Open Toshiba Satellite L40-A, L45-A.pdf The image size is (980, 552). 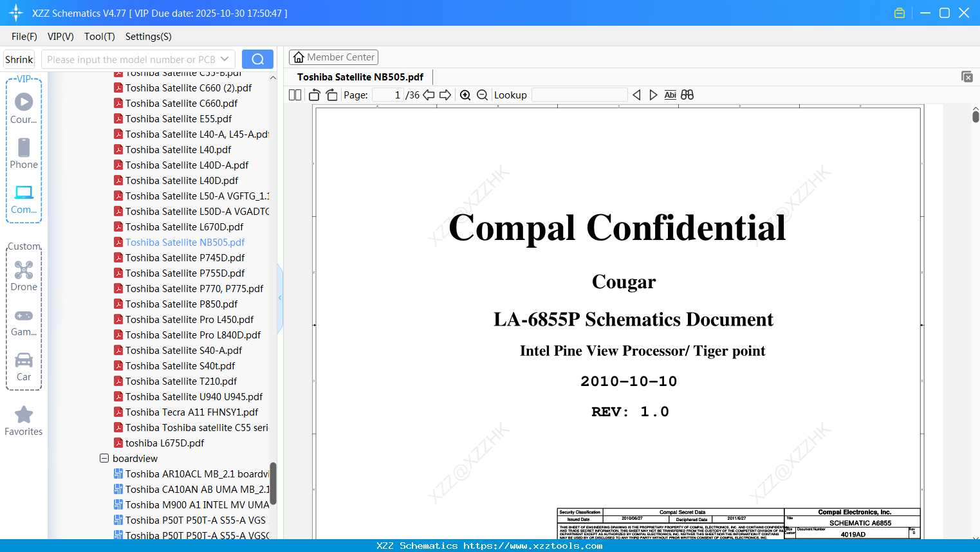pos(192,134)
